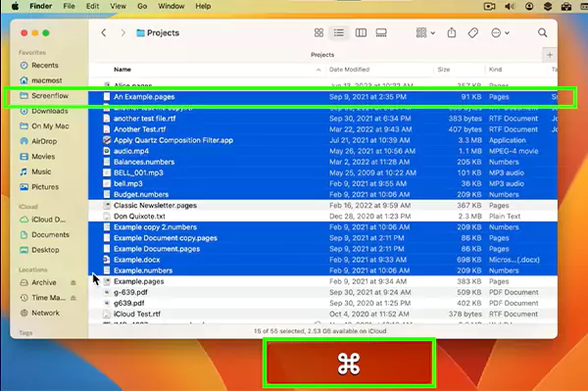
Task: Go back with the left chevron
Action: pos(104,33)
